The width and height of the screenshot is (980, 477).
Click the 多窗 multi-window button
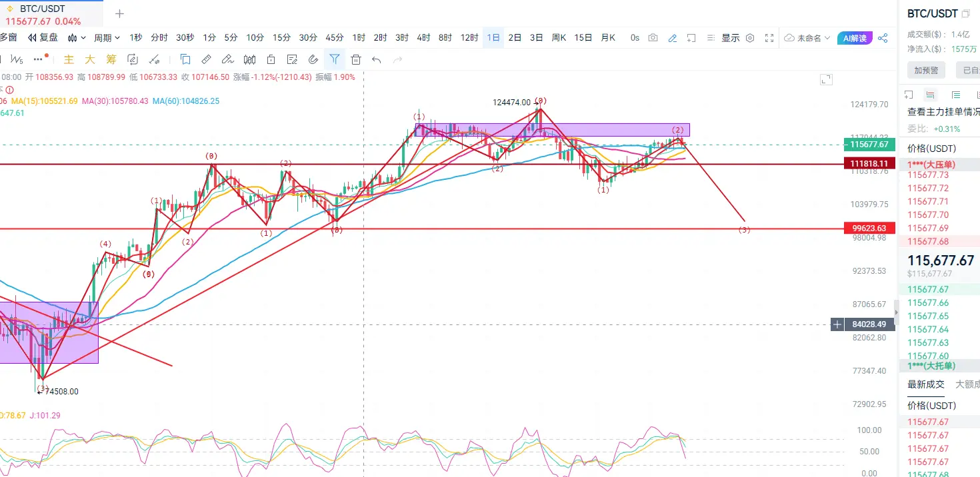(9, 38)
